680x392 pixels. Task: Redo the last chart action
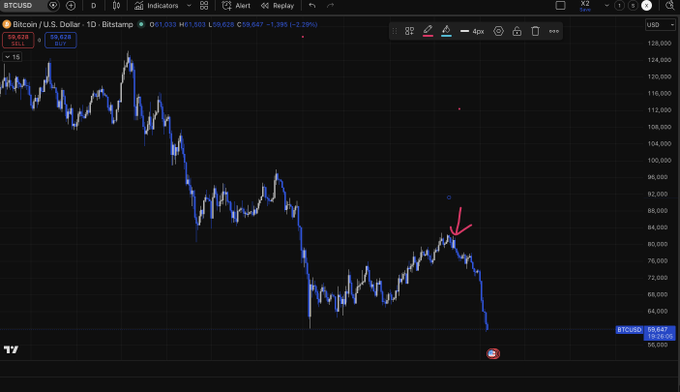click(x=330, y=6)
